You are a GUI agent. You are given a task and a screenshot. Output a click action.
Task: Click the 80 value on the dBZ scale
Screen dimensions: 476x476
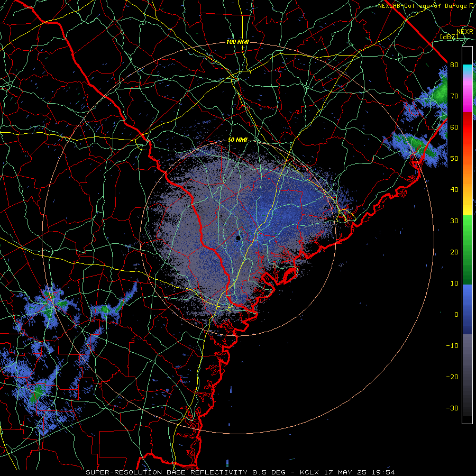point(454,65)
